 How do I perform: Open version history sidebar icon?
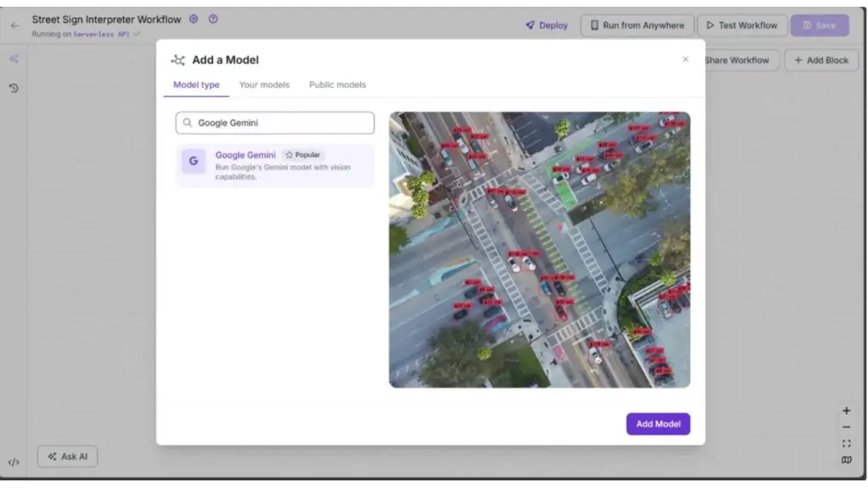point(14,88)
